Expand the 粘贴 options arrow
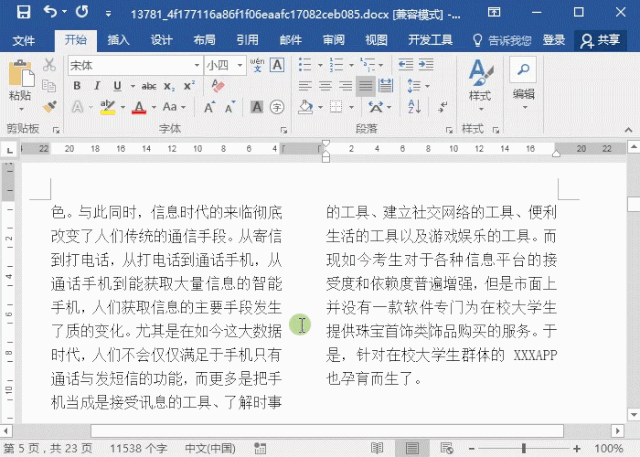The width and height of the screenshot is (640, 457). coord(20,109)
